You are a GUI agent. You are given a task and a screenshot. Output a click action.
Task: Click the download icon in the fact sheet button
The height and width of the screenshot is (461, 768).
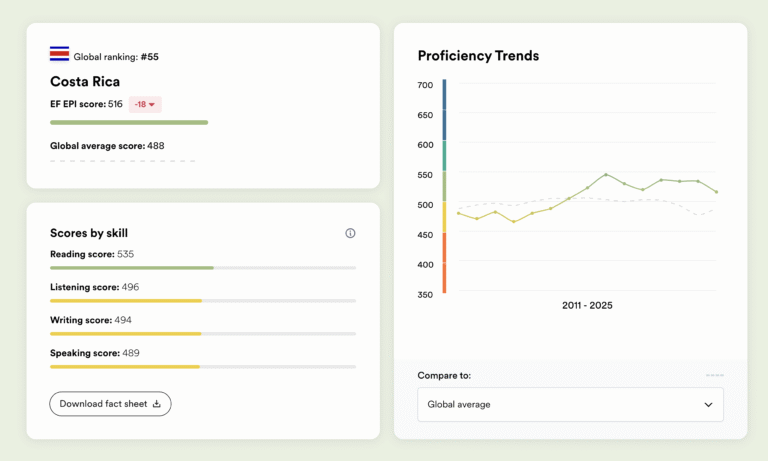point(157,404)
